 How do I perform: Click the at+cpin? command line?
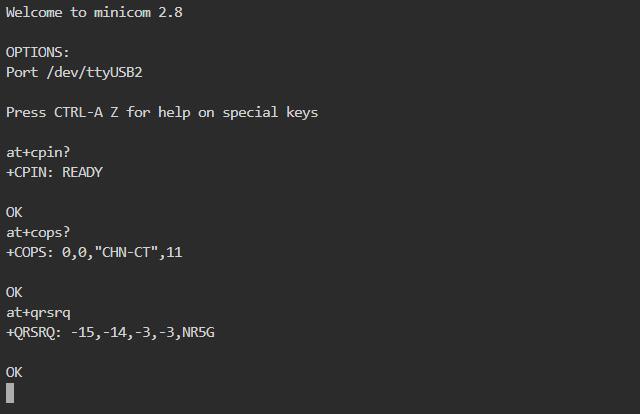[38, 152]
